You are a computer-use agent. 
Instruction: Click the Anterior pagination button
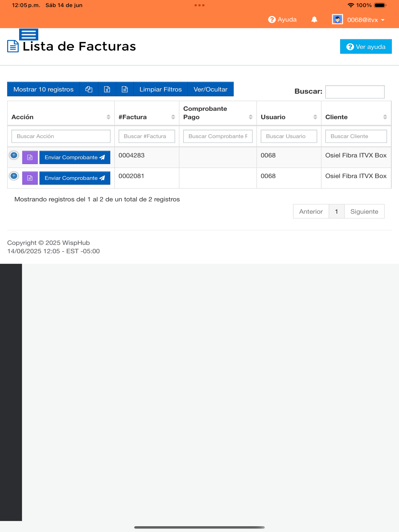pyautogui.click(x=311, y=211)
